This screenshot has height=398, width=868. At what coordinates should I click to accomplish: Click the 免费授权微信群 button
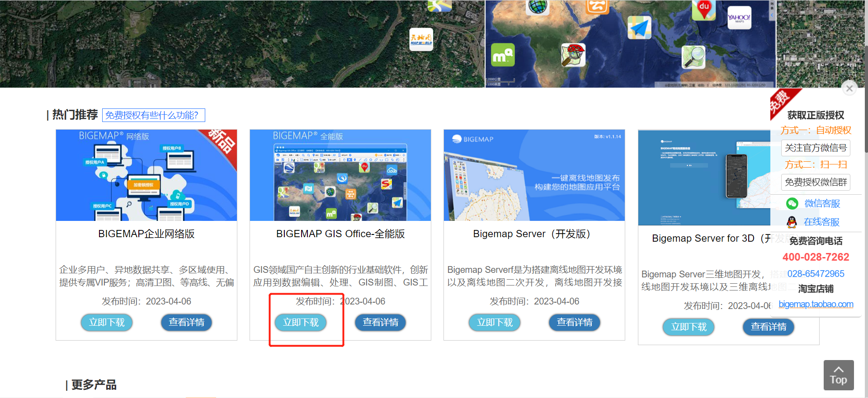click(x=816, y=183)
